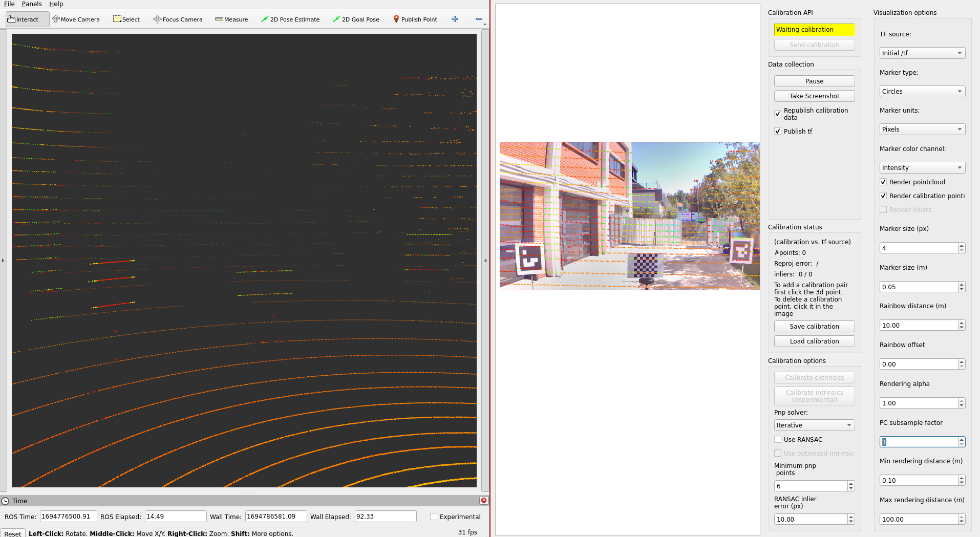Viewport: 980px width, 537px height.
Task: Click the PC subsample factor input field
Action: (919, 441)
